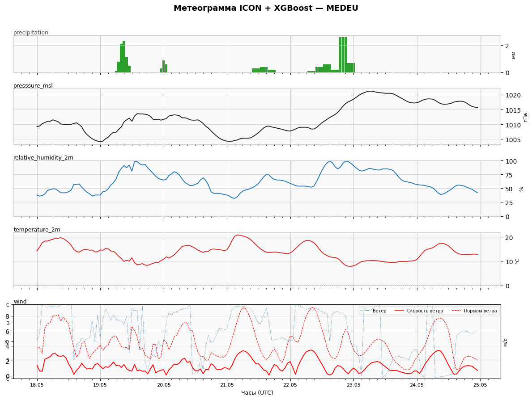Click legend entry Скорость ветра

(425, 311)
